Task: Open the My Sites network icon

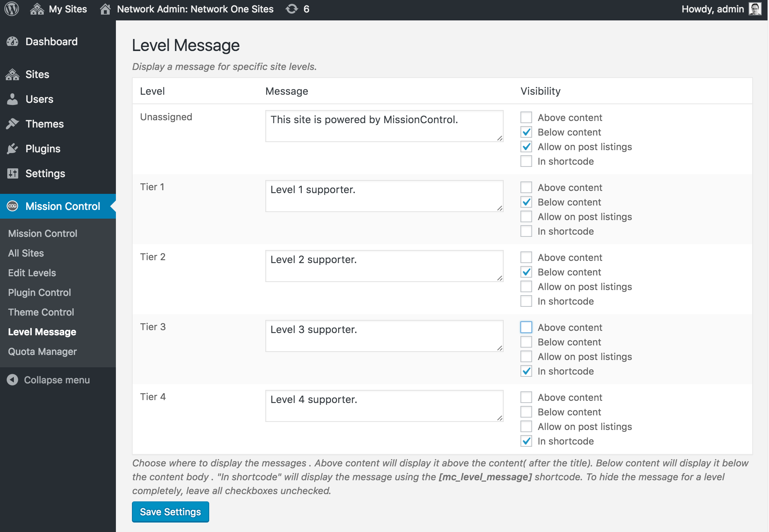Action: coord(37,9)
